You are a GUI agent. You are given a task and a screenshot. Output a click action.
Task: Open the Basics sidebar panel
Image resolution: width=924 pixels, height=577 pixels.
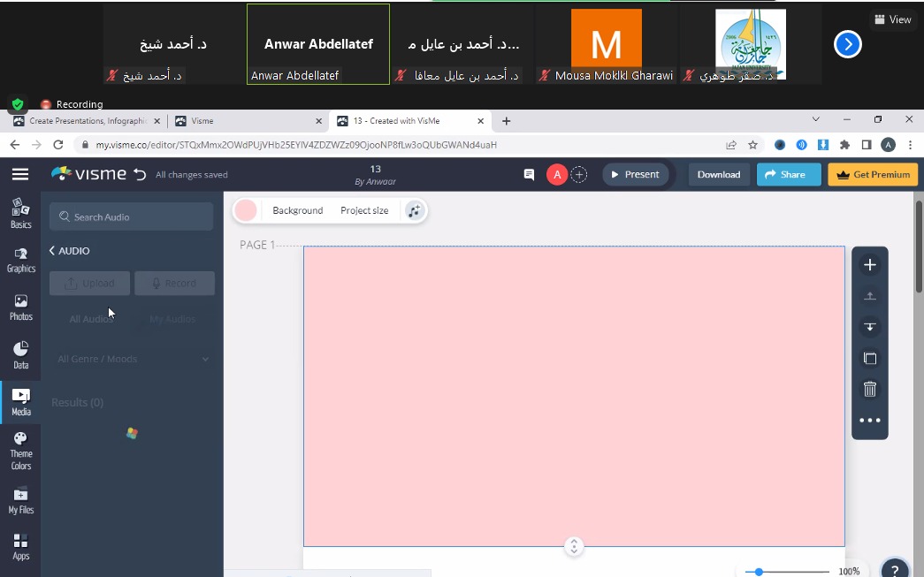click(20, 213)
